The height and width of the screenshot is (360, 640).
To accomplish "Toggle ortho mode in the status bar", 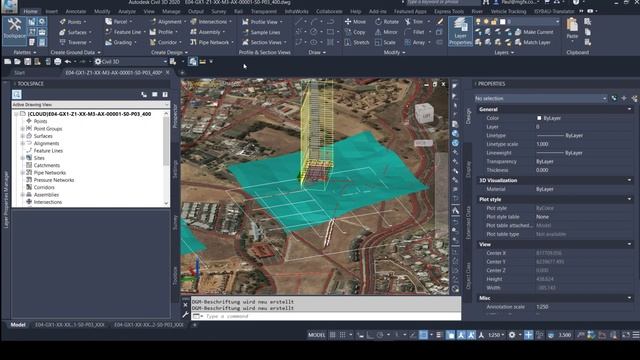I will click(x=370, y=335).
